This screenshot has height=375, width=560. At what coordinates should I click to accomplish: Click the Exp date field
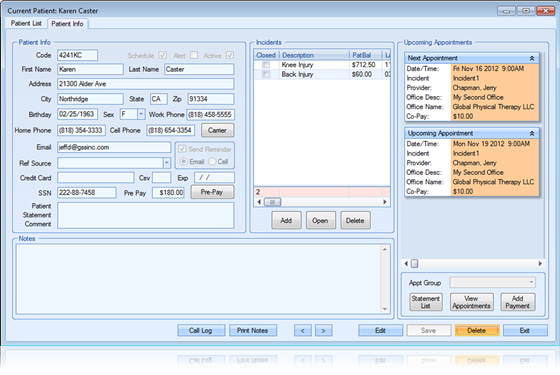point(214,178)
